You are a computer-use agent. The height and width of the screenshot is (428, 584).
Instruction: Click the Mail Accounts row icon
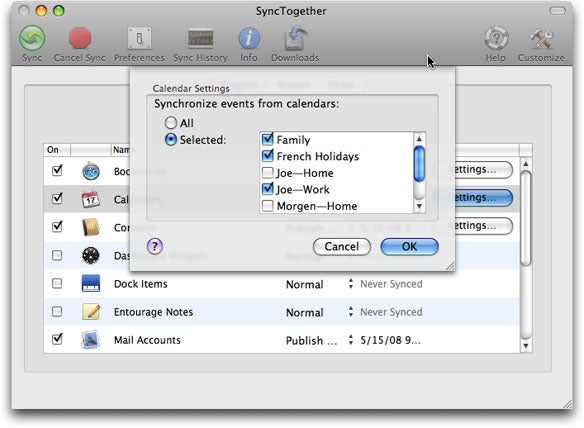(x=91, y=340)
